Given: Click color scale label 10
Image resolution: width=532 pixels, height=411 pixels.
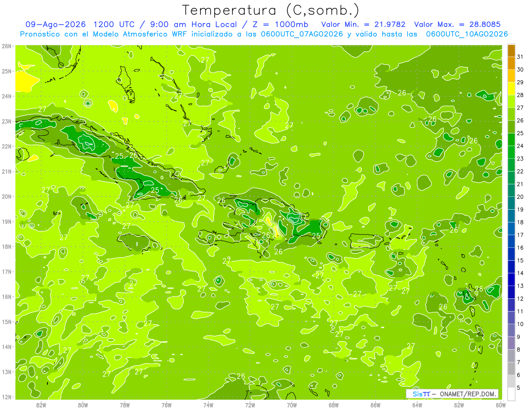Looking at the screenshot, I should pyautogui.click(x=520, y=324).
